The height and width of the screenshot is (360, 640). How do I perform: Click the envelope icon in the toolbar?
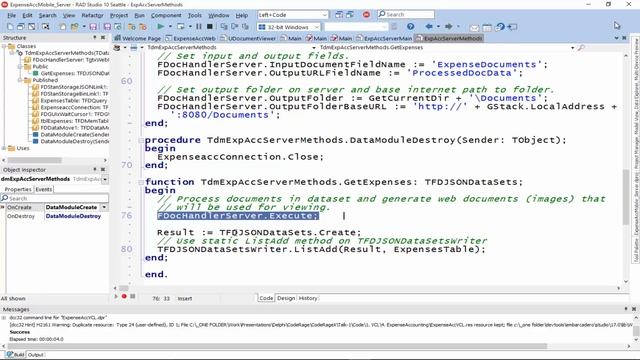click(x=474, y=27)
